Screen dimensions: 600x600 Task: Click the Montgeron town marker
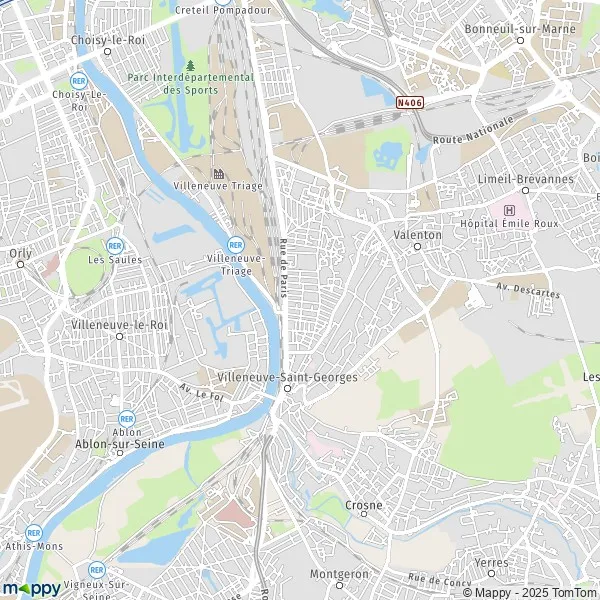(339, 585)
